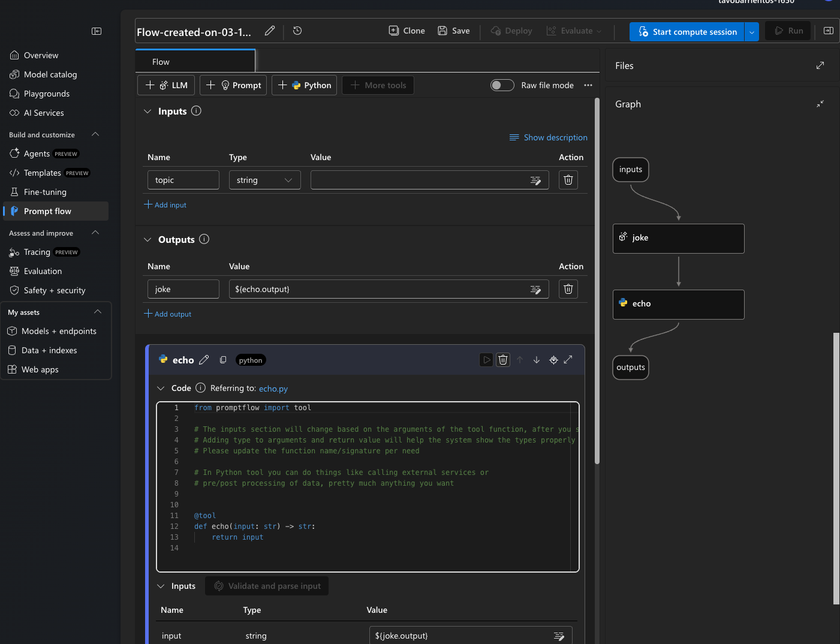Open AI Services

(x=56, y=113)
